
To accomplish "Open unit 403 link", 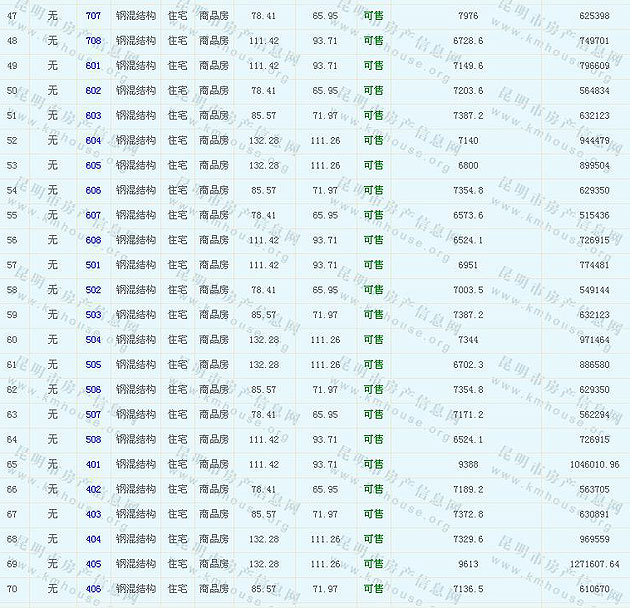I will click(93, 514).
